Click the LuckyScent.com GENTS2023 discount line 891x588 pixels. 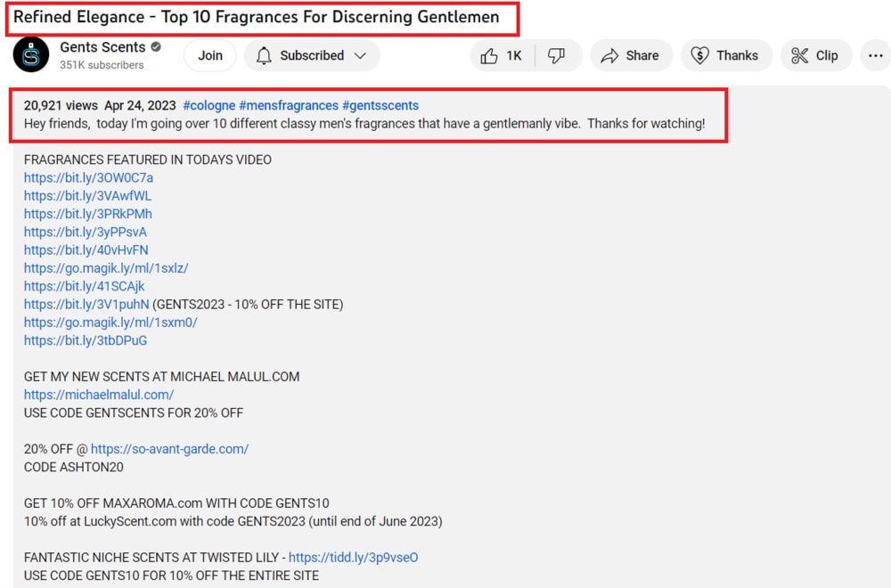[x=233, y=521]
